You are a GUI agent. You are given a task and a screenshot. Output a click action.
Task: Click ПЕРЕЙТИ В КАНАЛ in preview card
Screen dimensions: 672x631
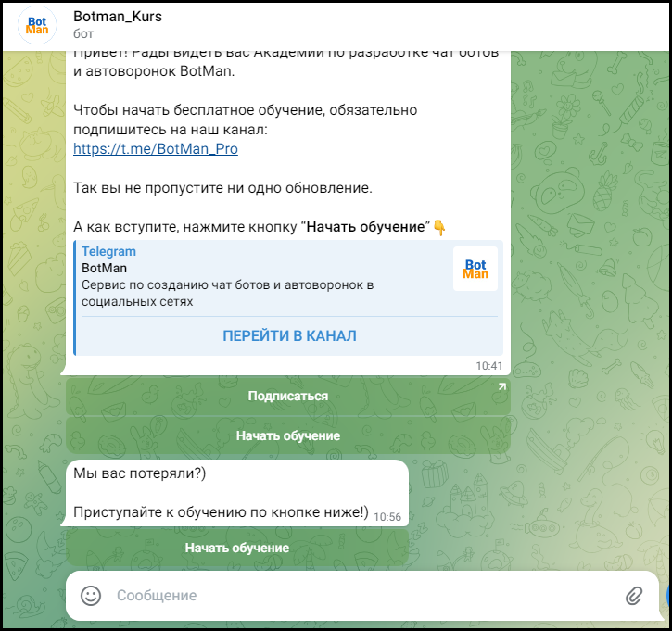pyautogui.click(x=289, y=335)
